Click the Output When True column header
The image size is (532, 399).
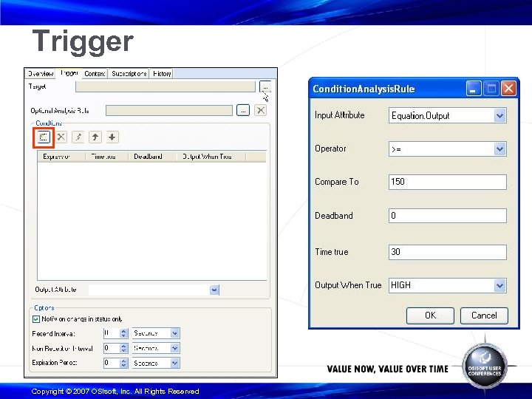pyautogui.click(x=211, y=157)
